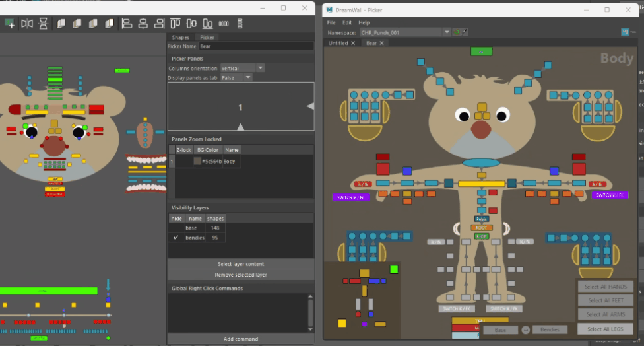Image resolution: width=644 pixels, height=346 pixels.
Task: Click Select All LEGS button
Action: click(x=605, y=329)
